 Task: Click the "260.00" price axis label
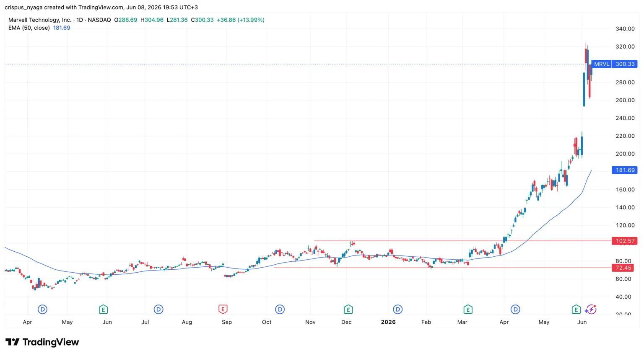point(625,100)
